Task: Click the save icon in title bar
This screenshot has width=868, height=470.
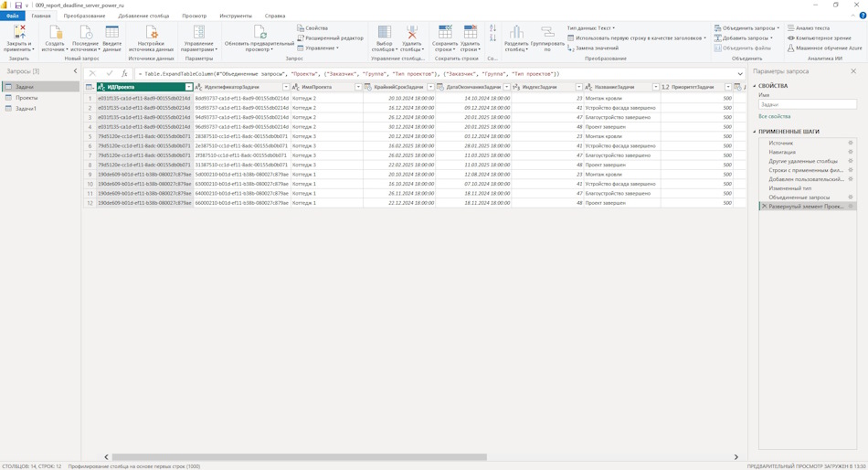Action: click(18, 5)
